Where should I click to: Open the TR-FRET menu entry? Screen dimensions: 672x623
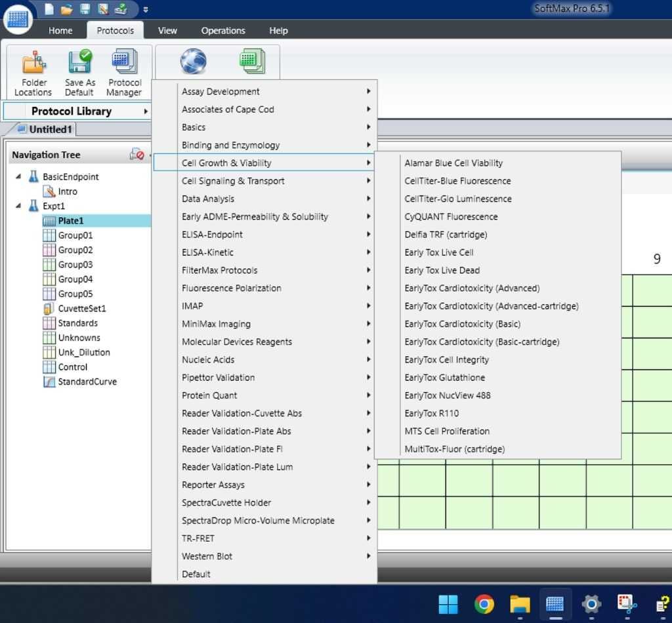[x=265, y=538]
